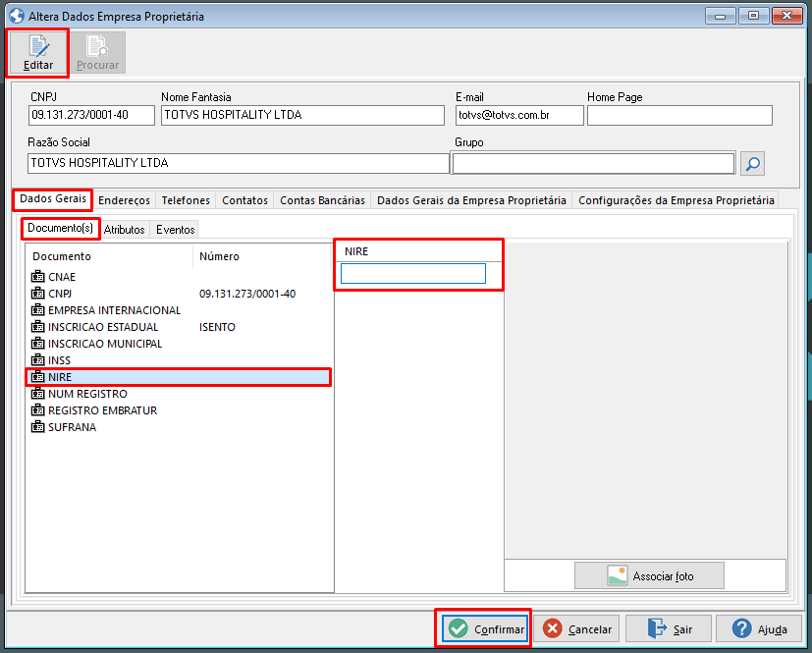
Task: Open the Contatos tab
Action: 244,200
